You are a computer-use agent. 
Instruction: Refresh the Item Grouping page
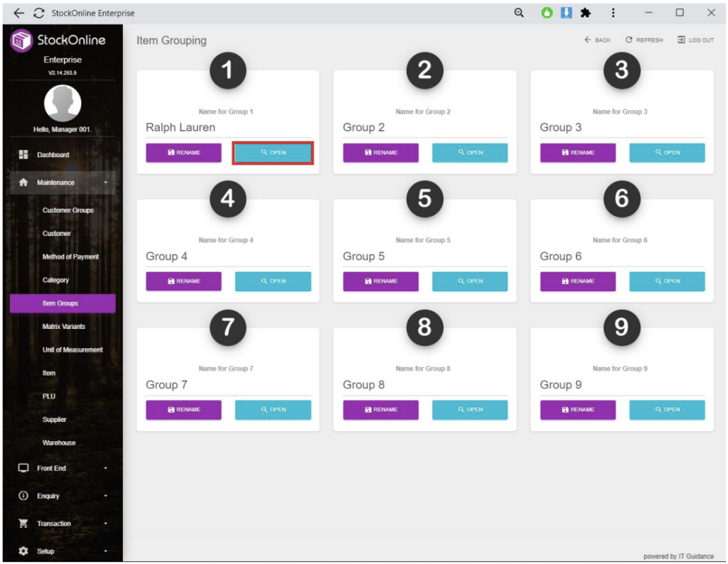tap(644, 40)
